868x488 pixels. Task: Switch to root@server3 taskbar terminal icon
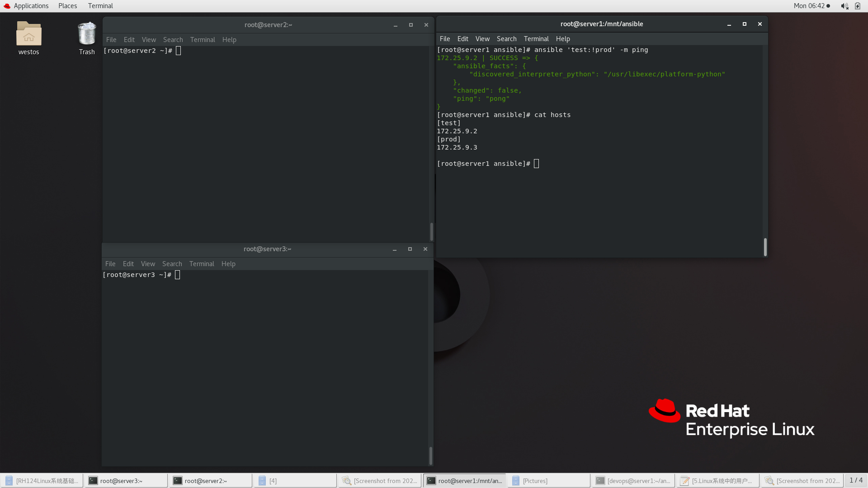(93, 481)
